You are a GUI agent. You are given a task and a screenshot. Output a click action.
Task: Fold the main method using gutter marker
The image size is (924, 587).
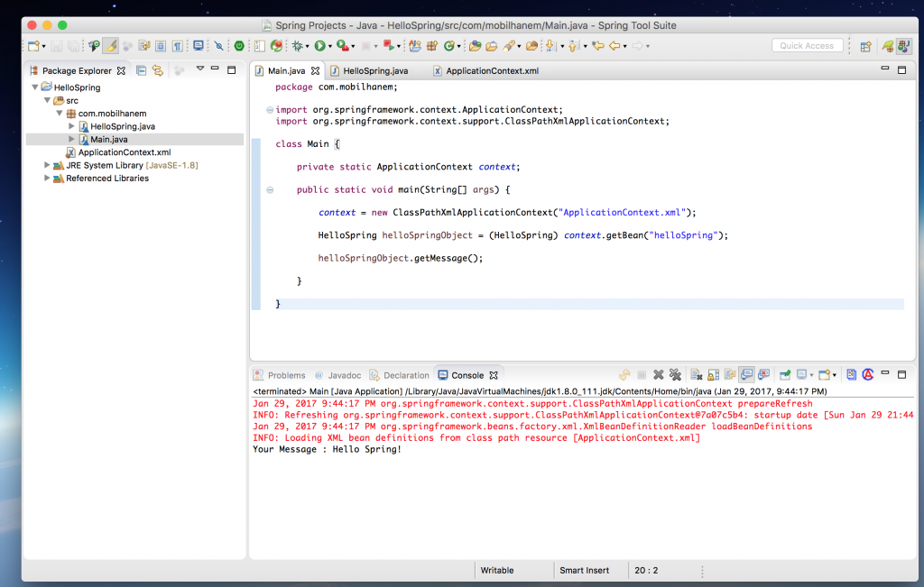270,190
